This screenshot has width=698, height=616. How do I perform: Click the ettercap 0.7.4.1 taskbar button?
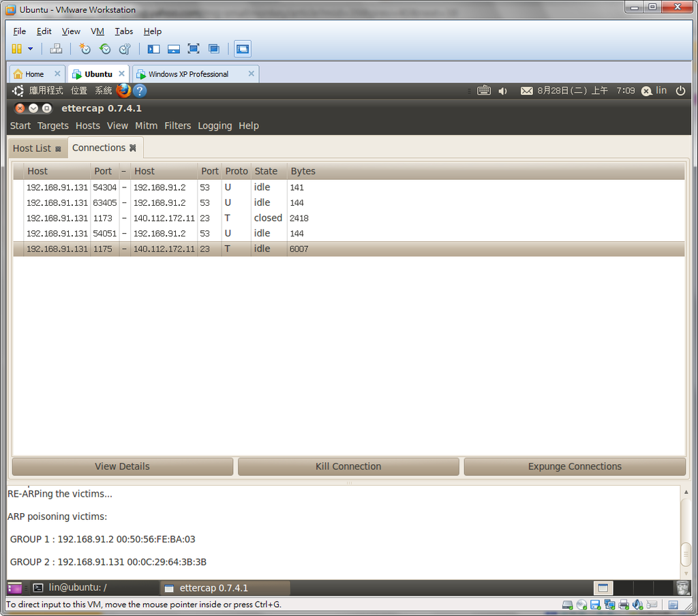click(225, 587)
